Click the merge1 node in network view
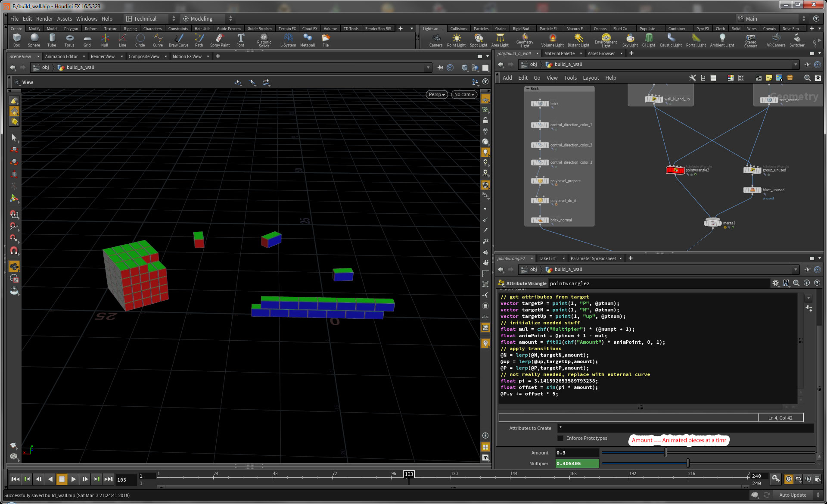 point(712,223)
